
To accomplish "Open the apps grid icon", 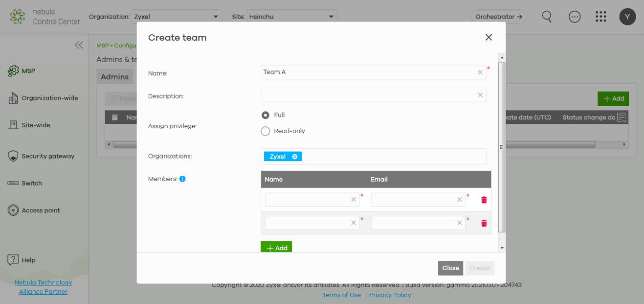I will coord(601,17).
